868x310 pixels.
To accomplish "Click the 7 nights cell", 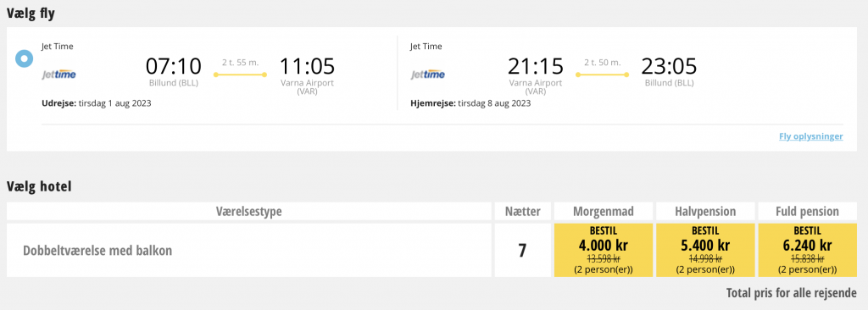I will (522, 250).
